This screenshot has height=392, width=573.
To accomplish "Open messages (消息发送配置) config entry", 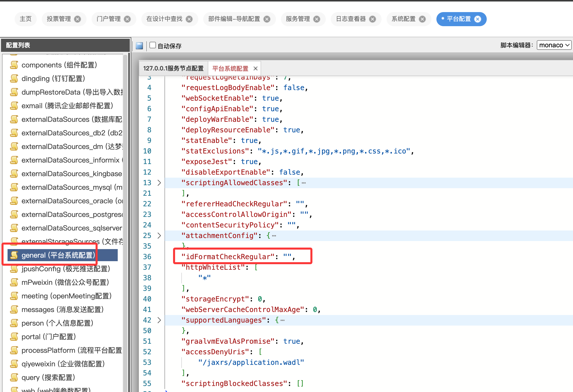I will click(62, 309).
